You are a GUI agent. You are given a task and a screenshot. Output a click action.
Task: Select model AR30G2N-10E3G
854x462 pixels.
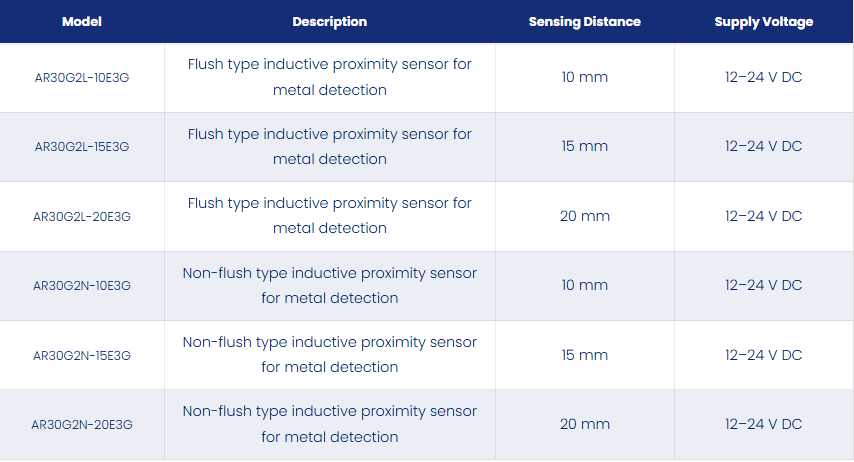coord(82,285)
